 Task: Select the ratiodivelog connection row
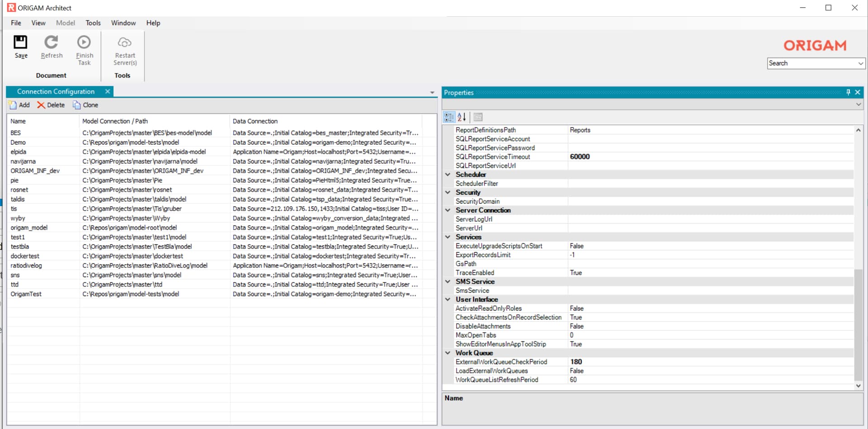point(215,265)
